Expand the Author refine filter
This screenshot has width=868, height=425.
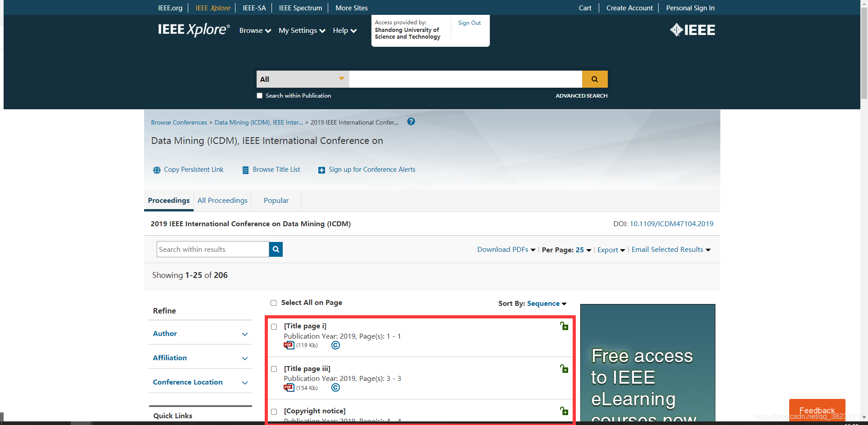coord(200,334)
